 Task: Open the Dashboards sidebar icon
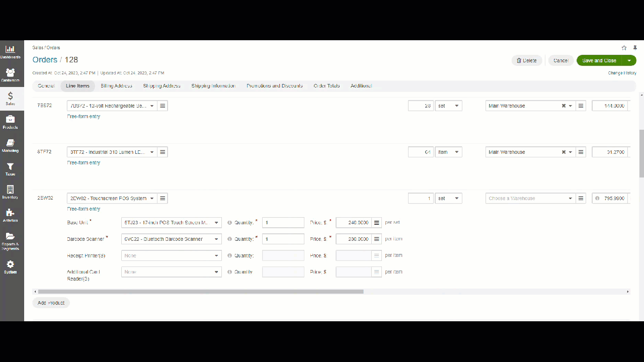(10, 52)
